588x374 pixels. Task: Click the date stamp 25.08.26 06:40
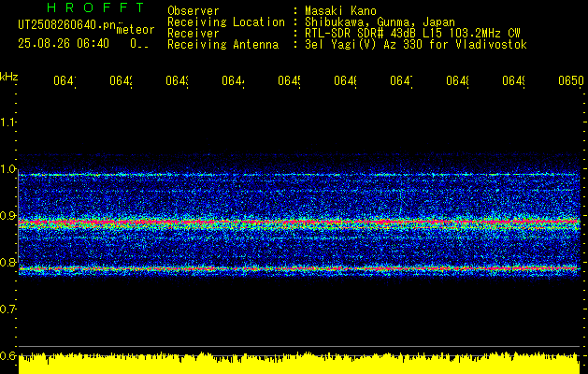[x=64, y=44]
